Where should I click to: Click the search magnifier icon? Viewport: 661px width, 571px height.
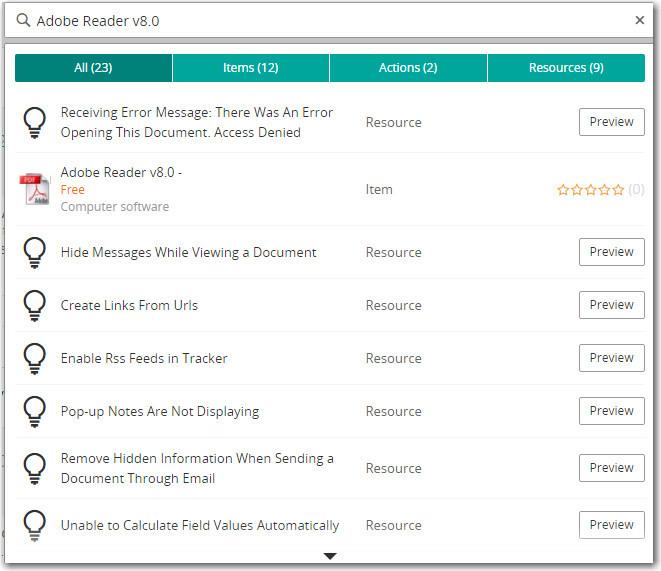click(x=23, y=20)
